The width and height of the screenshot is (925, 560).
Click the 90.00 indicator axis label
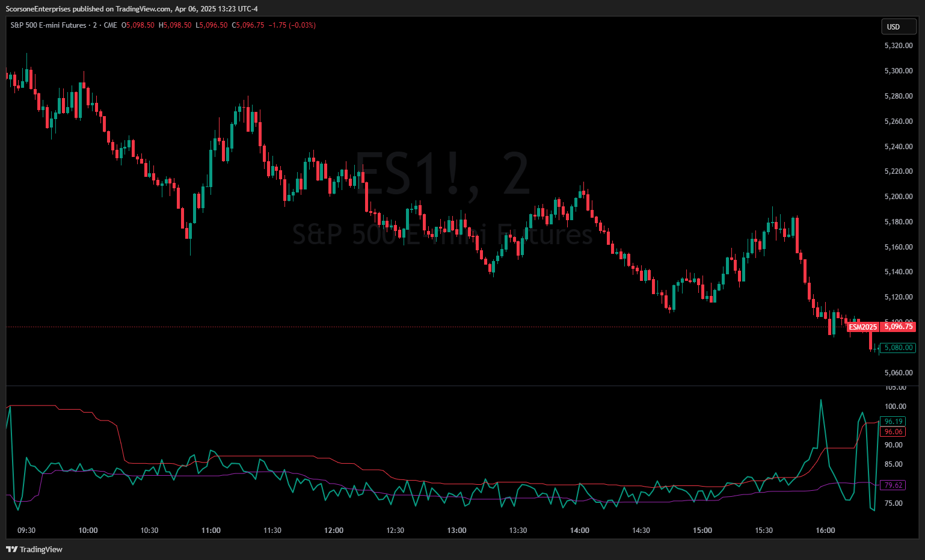click(x=894, y=445)
